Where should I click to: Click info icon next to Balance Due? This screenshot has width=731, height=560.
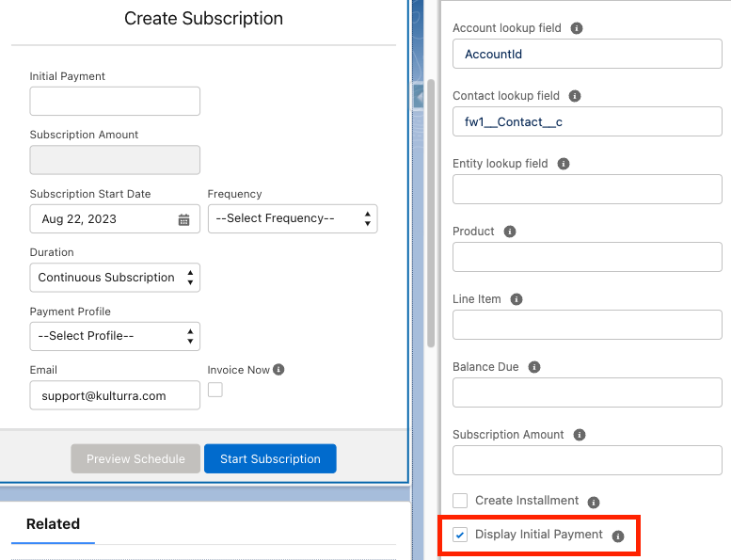click(x=534, y=367)
